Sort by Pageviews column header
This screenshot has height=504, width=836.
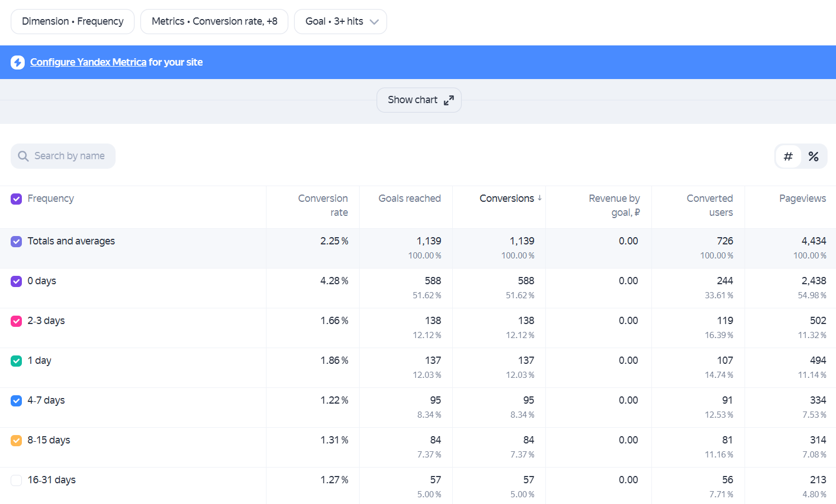click(x=802, y=198)
